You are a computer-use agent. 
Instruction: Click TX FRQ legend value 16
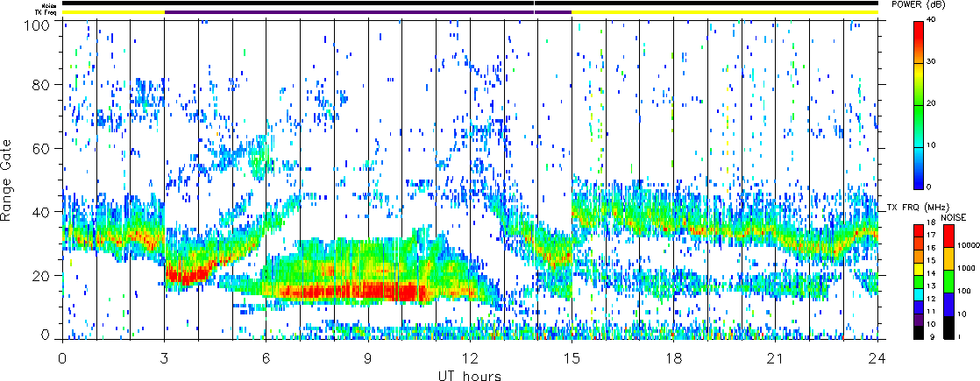[x=931, y=247]
